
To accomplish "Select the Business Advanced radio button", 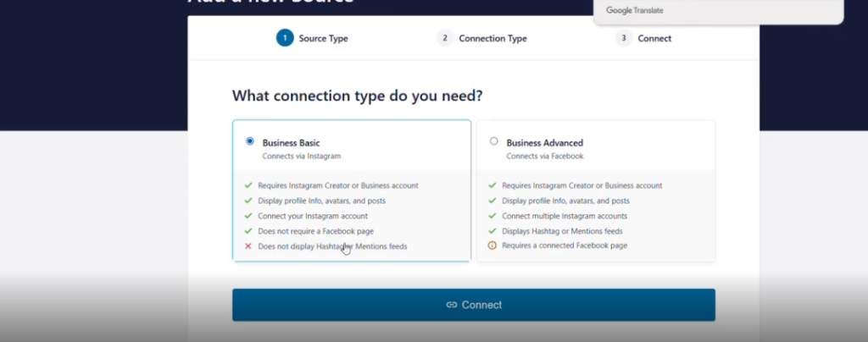I will click(x=494, y=141).
